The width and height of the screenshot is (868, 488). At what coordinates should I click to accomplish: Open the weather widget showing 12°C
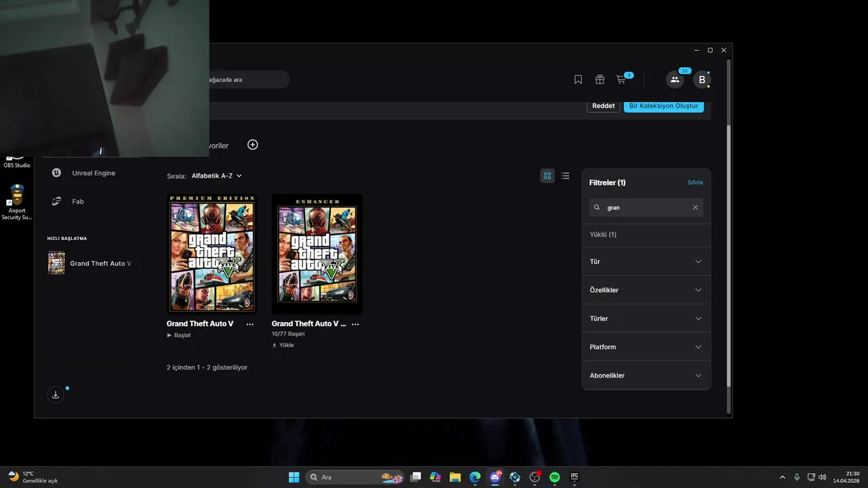pos(33,477)
